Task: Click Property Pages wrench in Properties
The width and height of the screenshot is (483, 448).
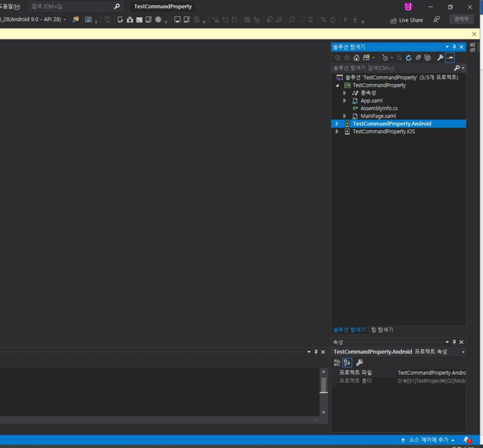Action: pyautogui.click(x=360, y=362)
